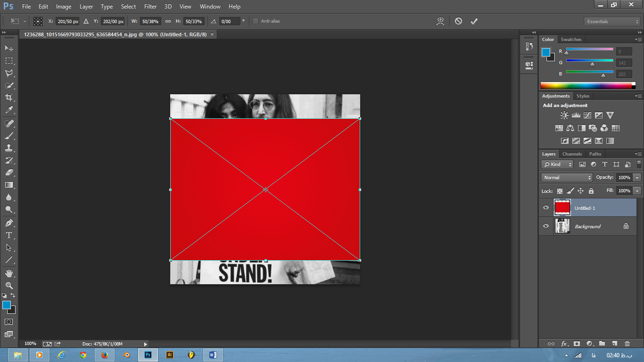Select the Pen tool
The width and height of the screenshot is (644, 362).
pyautogui.click(x=8, y=223)
